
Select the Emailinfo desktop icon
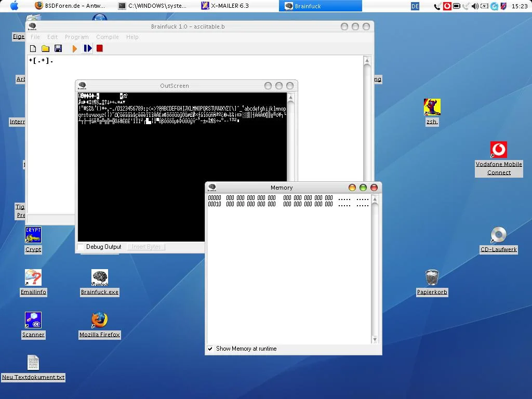33,282
